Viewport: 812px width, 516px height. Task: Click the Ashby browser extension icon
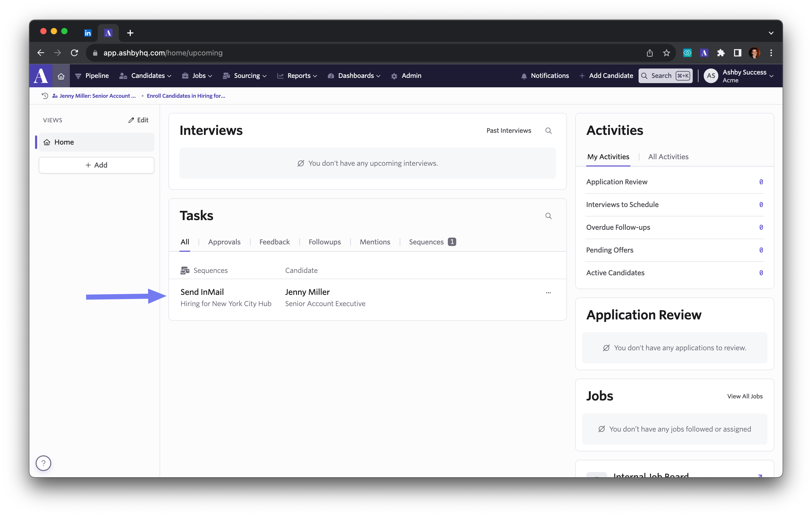[704, 53]
